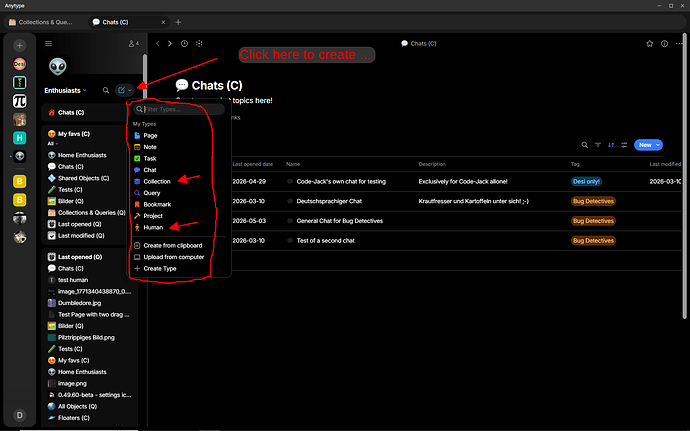Open Code-Jack's own chat for testing
Viewport: 690px width, 431px height.
click(341, 181)
